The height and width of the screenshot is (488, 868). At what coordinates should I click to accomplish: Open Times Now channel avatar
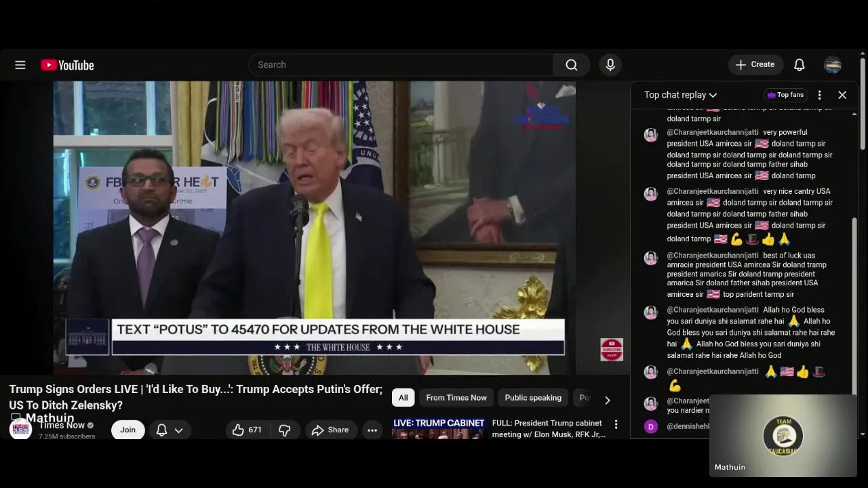[x=20, y=430]
